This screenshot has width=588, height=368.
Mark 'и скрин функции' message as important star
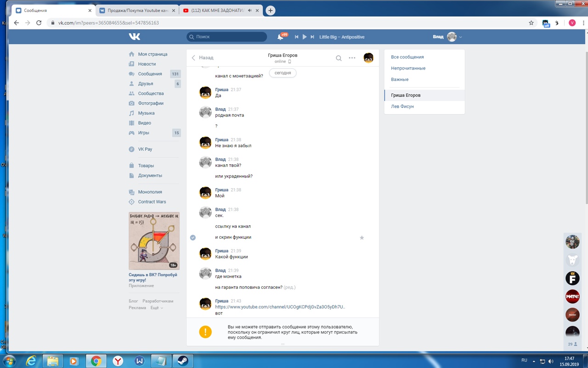coord(362,238)
